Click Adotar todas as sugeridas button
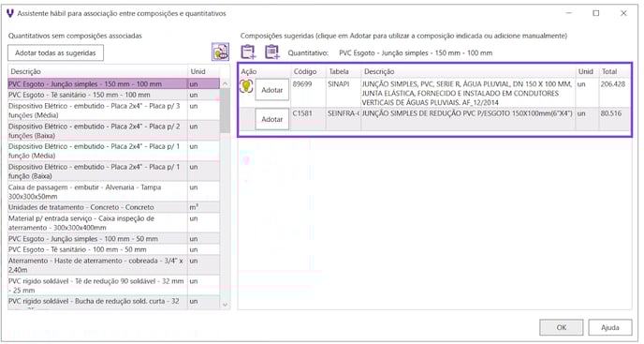 (55, 52)
